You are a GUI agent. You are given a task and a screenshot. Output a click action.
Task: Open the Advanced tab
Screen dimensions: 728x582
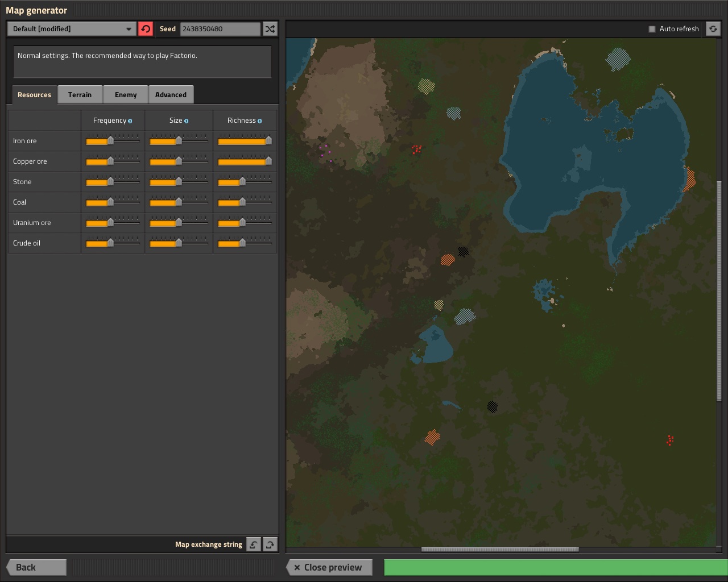point(171,95)
